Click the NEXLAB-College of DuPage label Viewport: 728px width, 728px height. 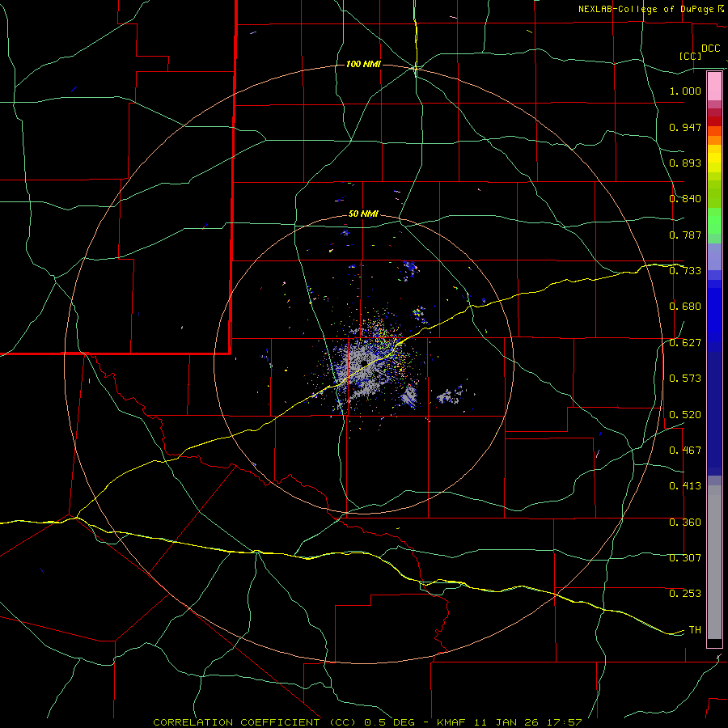point(646,9)
